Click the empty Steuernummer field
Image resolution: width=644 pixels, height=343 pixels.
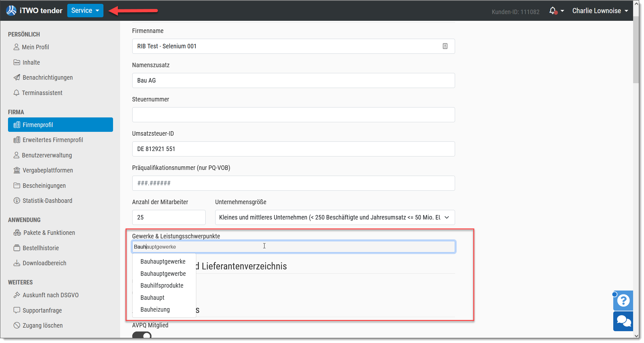click(x=293, y=115)
